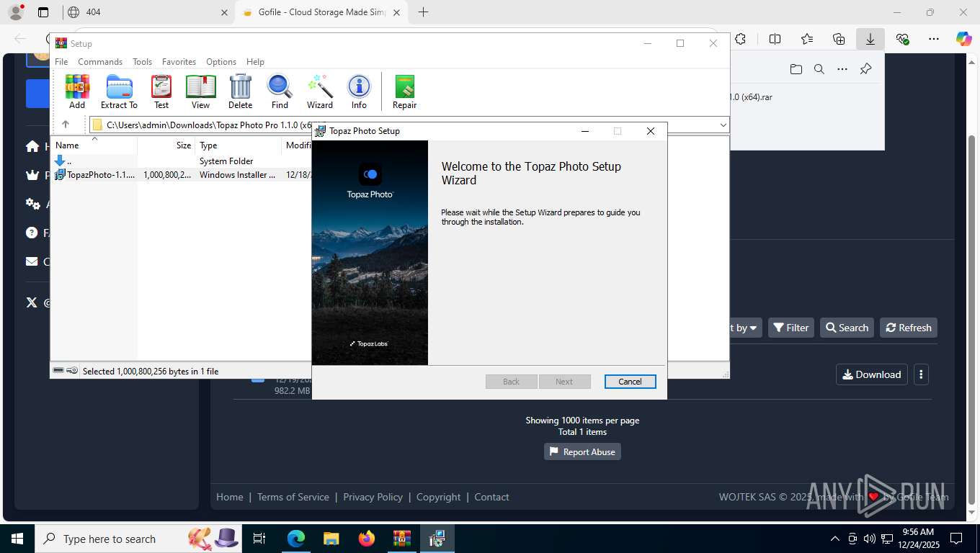Open the Favorites menu
980x553 pixels.
pos(179,62)
